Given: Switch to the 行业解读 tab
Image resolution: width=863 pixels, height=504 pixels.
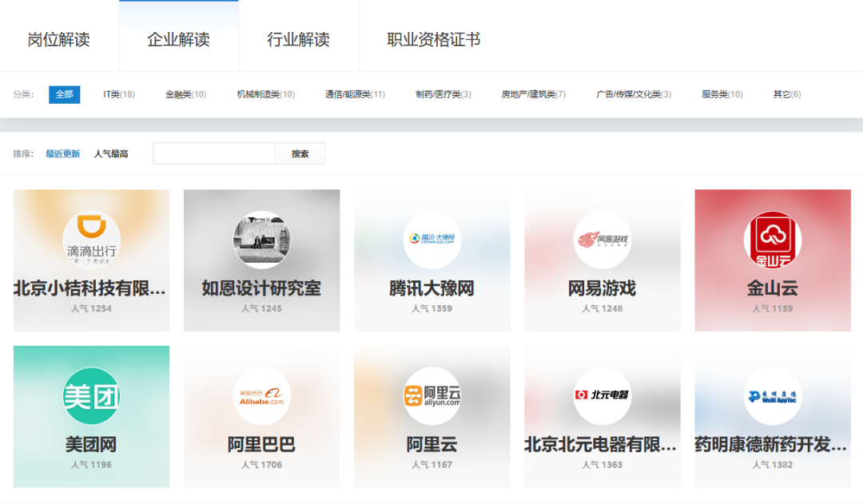Looking at the screenshot, I should pos(298,37).
